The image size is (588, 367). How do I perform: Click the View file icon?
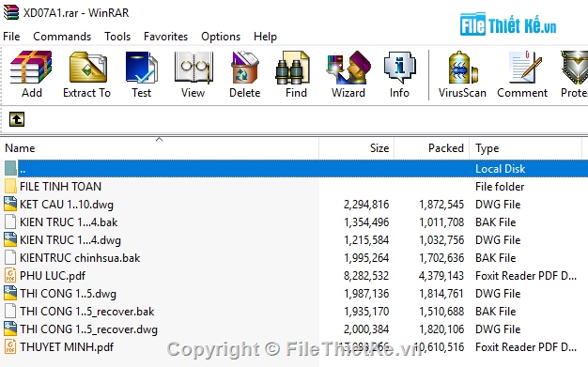pyautogui.click(x=193, y=74)
